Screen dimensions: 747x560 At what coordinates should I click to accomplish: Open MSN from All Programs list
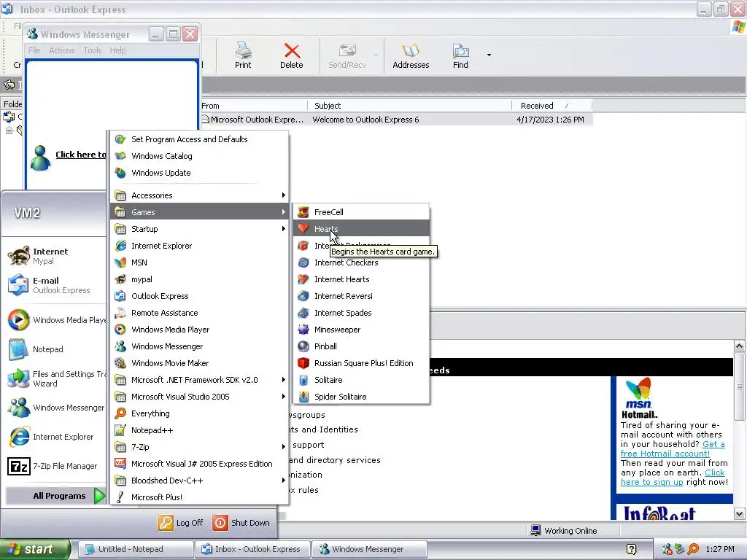point(199,262)
